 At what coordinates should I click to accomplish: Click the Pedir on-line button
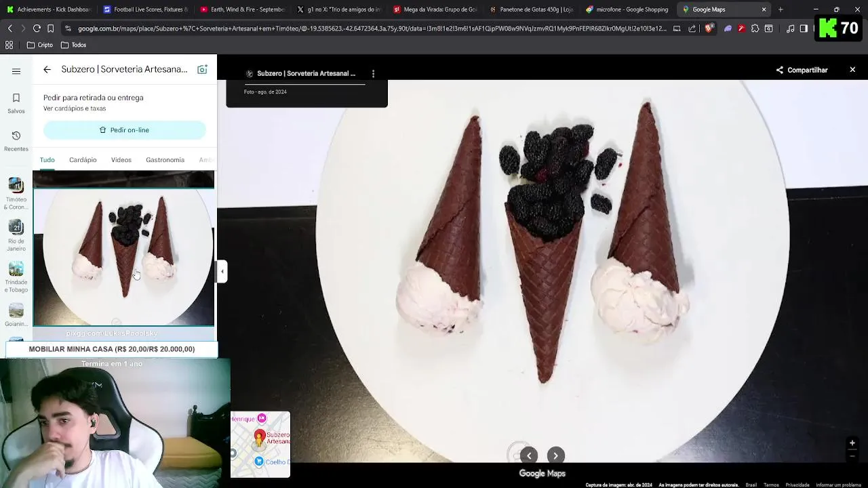point(124,130)
